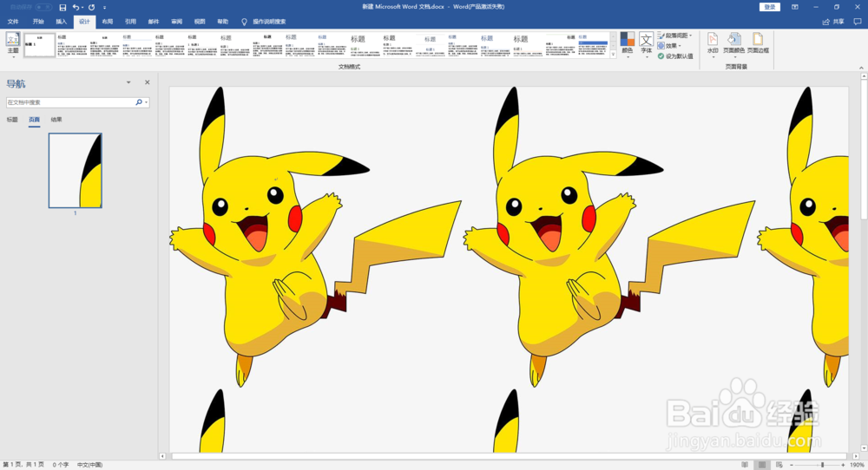Close the 导航 (Navigation) pane
The height and width of the screenshot is (470, 868).
click(148, 82)
